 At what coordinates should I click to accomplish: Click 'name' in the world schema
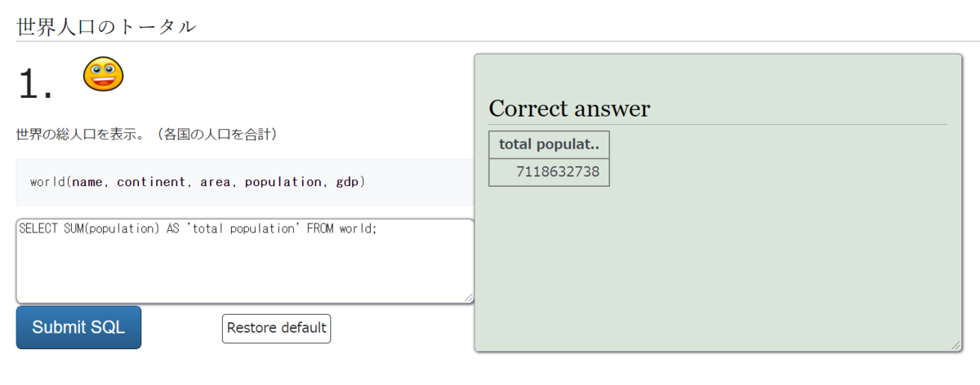pos(87,182)
